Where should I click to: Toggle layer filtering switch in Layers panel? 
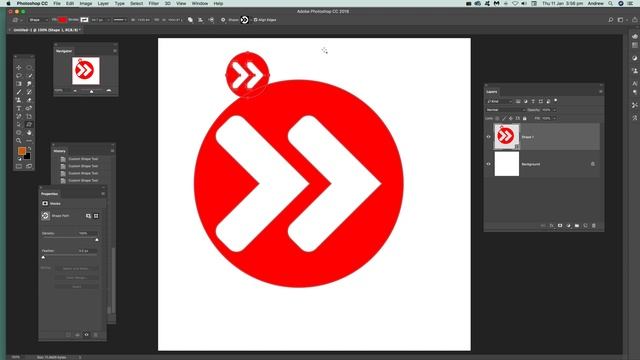(556, 100)
